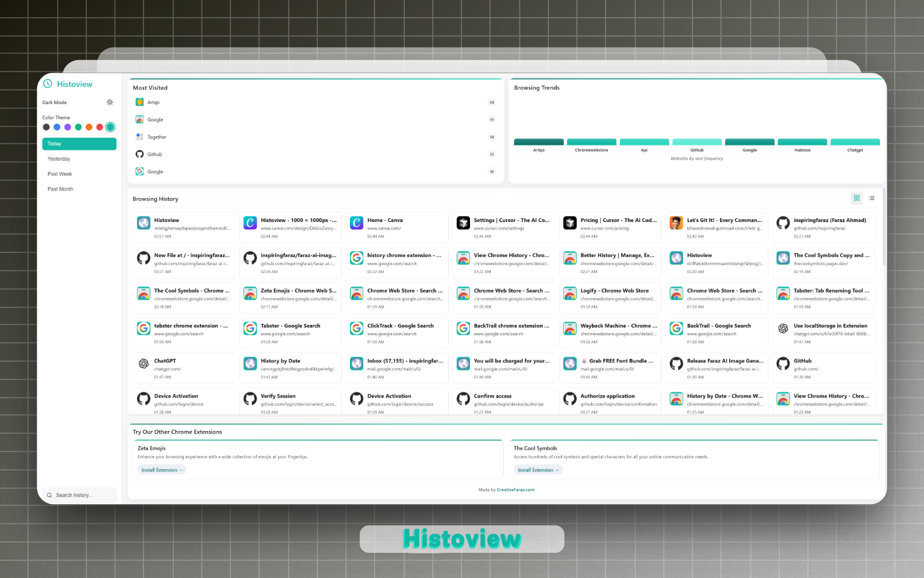The height and width of the screenshot is (578, 924).
Task: Click the Google icon on ClickTrack search card
Action: (x=357, y=328)
